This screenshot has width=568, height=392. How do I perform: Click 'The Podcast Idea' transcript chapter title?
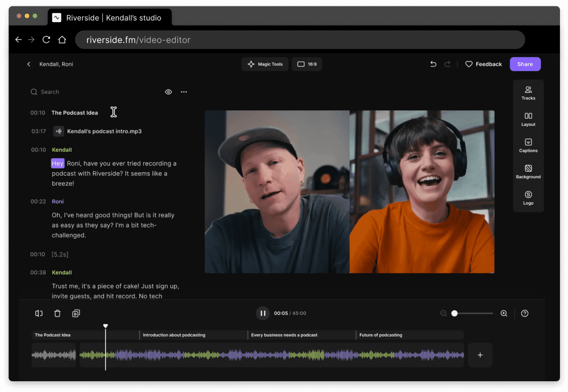point(74,112)
